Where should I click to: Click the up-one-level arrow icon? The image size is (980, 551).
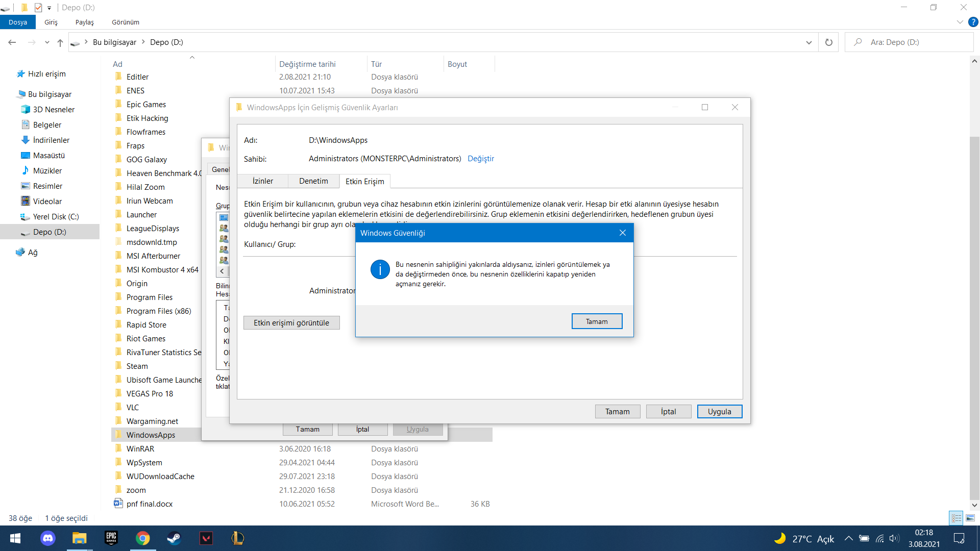click(60, 43)
